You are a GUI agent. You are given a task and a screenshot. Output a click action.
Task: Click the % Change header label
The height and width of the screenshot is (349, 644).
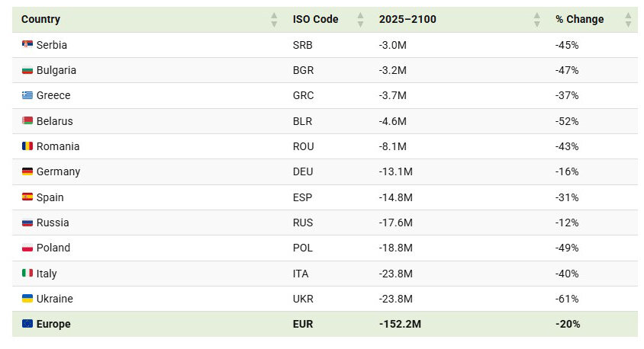[x=579, y=20]
